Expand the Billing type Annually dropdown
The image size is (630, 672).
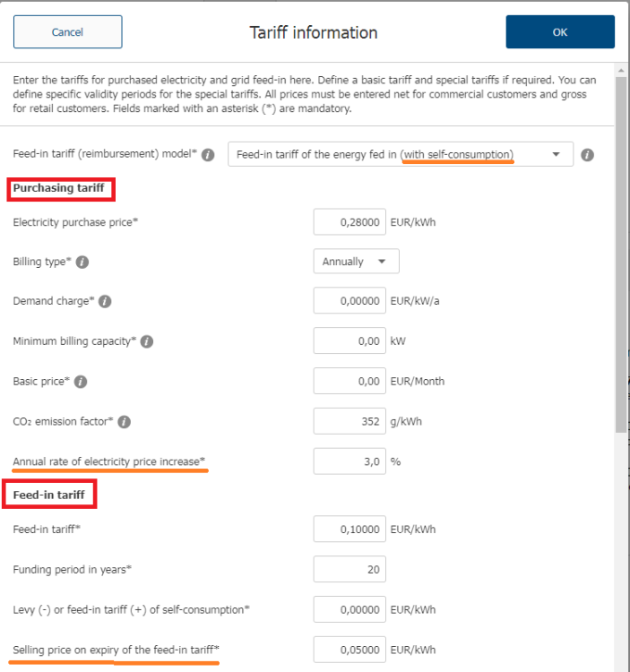point(356,262)
